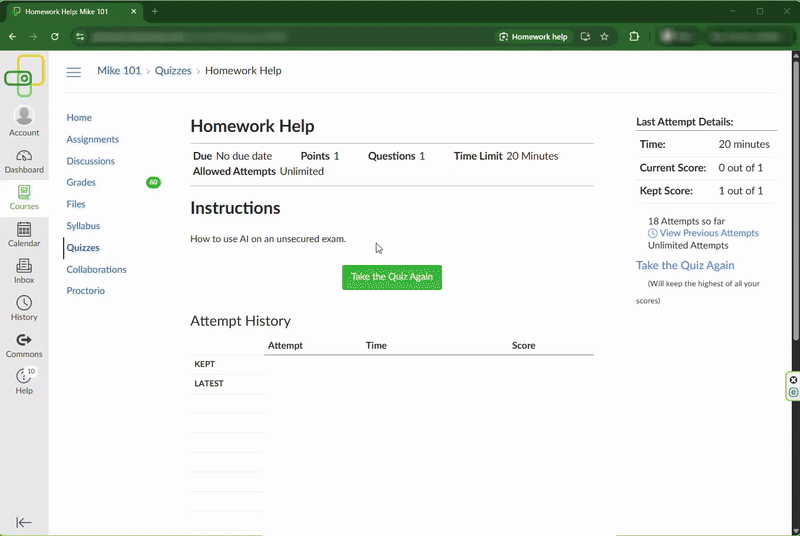Viewport: 800px width, 536px height.
Task: Toggle the course menu hamburger icon
Action: [73, 72]
